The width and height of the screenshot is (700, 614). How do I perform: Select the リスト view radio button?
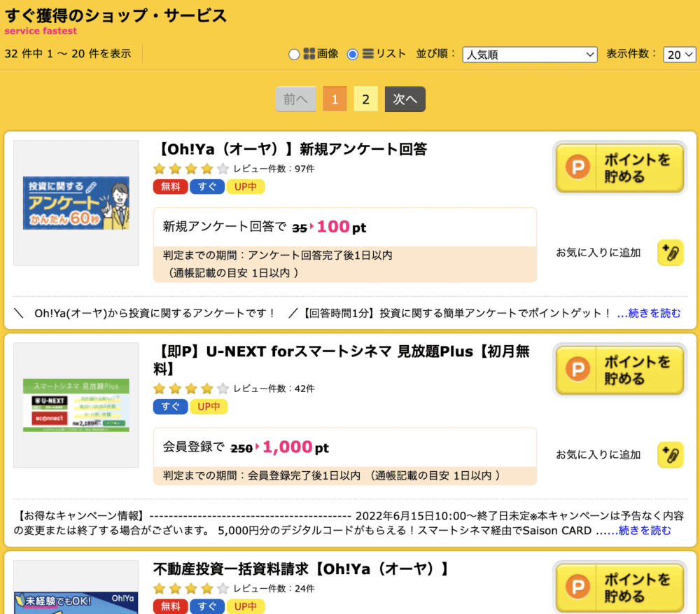(353, 55)
